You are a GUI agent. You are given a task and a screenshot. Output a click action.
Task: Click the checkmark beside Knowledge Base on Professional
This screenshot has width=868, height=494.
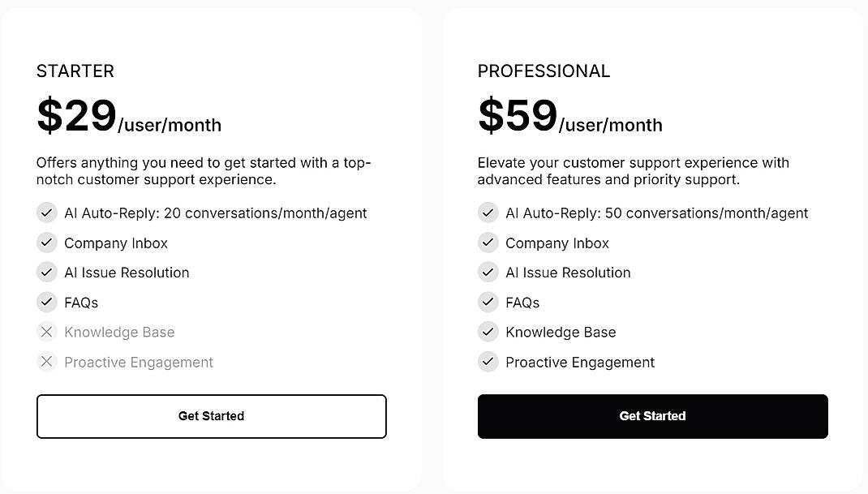coord(488,332)
